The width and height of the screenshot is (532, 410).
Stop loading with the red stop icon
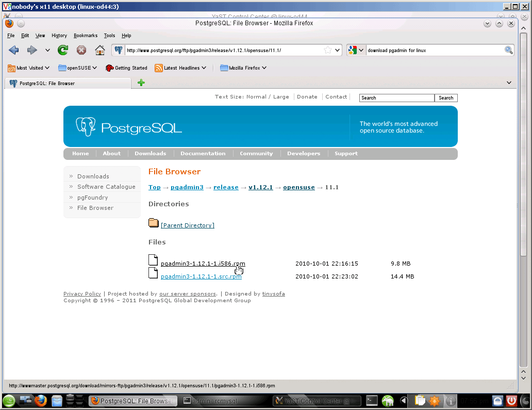(81, 50)
